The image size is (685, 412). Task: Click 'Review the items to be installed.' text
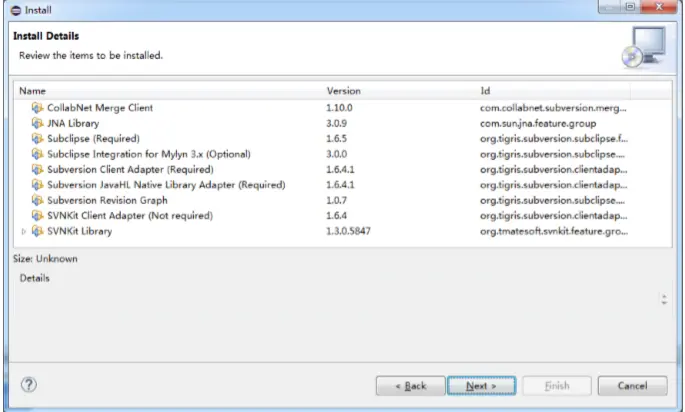coord(91,55)
